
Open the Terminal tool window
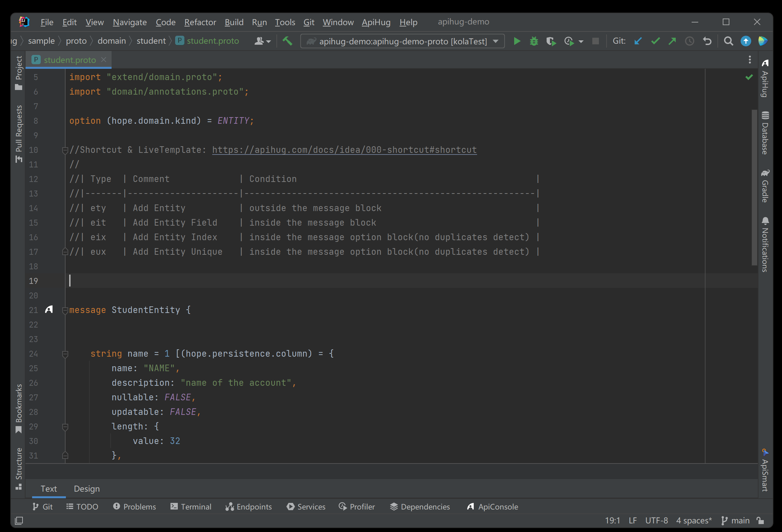190,507
